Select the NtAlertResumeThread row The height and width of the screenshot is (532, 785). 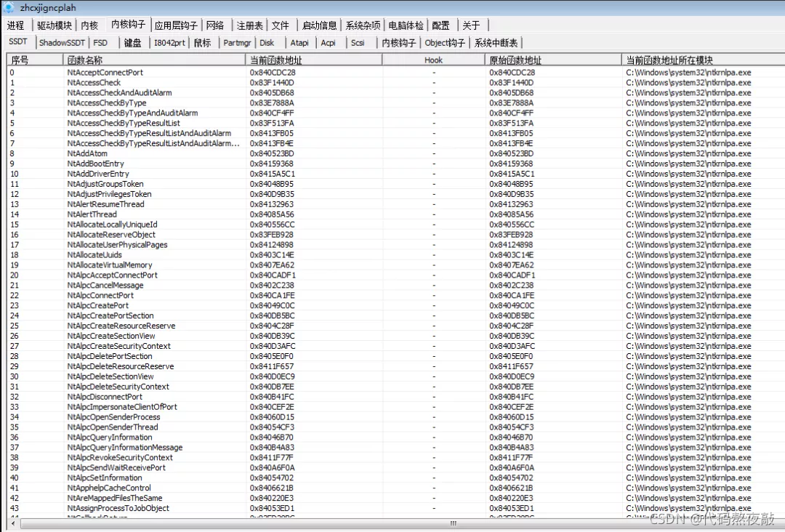click(x=397, y=204)
